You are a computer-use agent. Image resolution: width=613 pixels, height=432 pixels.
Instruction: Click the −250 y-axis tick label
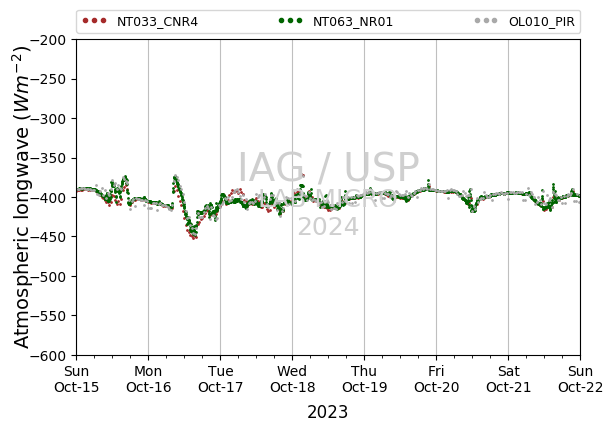click(x=50, y=79)
